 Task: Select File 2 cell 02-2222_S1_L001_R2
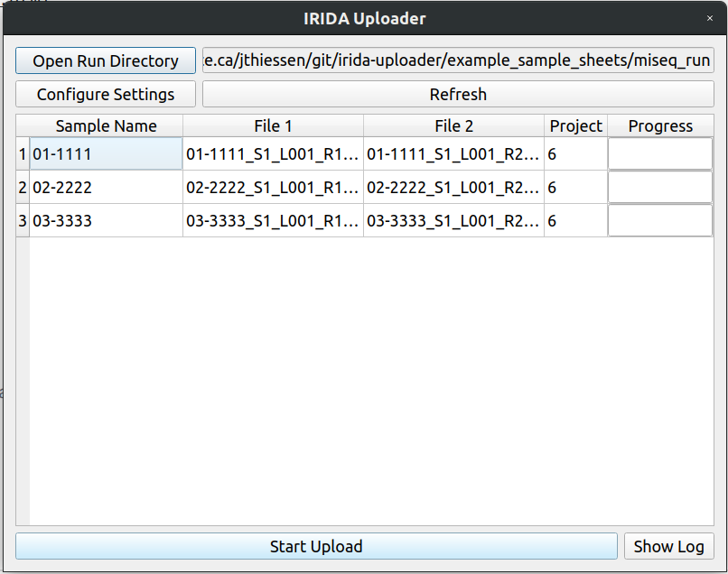coord(453,187)
